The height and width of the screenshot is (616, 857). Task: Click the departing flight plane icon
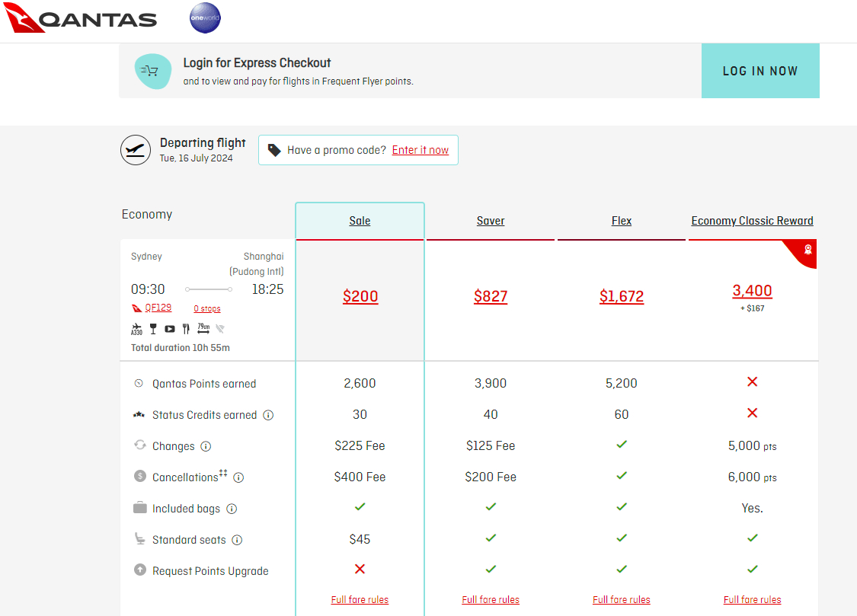(x=136, y=150)
